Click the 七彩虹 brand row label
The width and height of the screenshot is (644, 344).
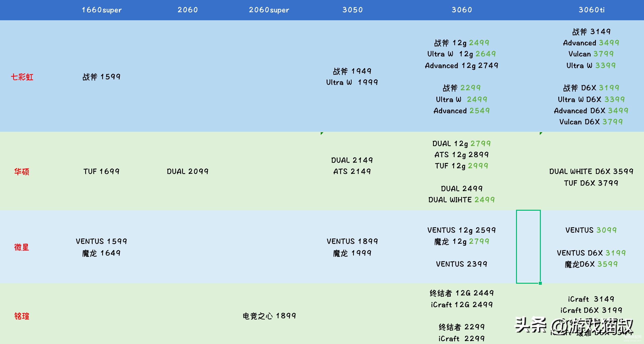click(x=22, y=77)
